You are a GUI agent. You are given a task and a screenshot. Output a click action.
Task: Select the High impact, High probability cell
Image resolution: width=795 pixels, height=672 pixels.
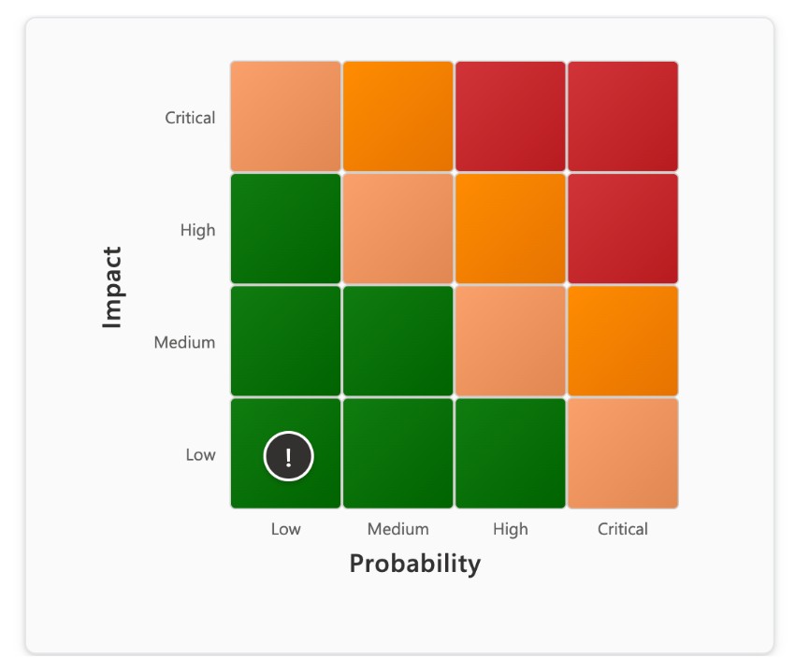[x=511, y=229]
